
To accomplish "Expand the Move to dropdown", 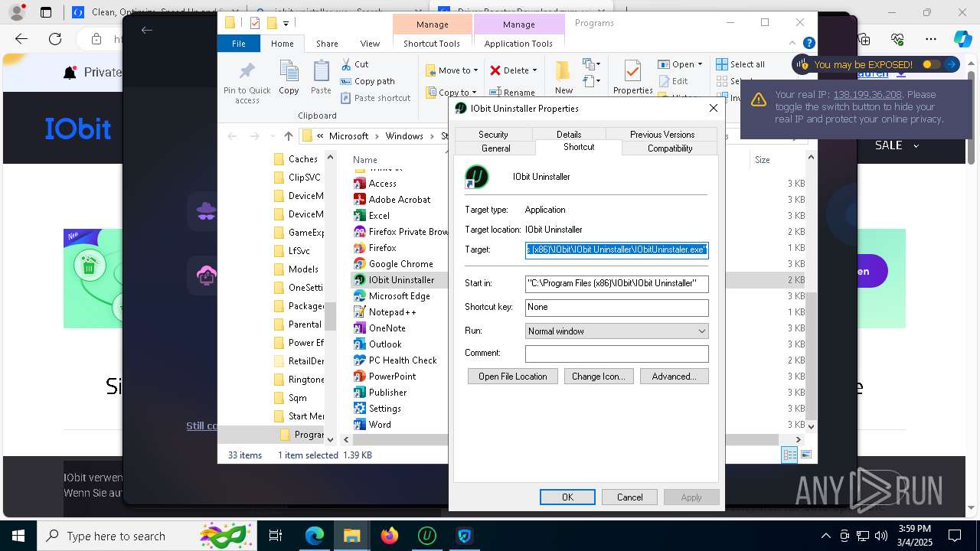I will coord(475,70).
